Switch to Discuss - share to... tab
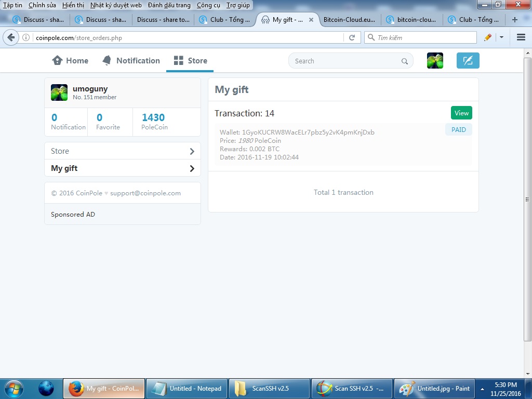 [163, 20]
